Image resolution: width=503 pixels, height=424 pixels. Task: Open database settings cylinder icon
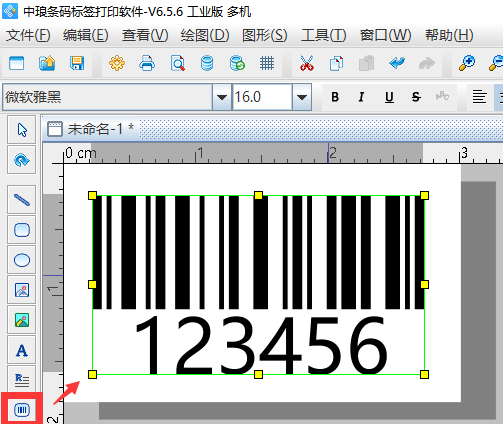coord(207,63)
